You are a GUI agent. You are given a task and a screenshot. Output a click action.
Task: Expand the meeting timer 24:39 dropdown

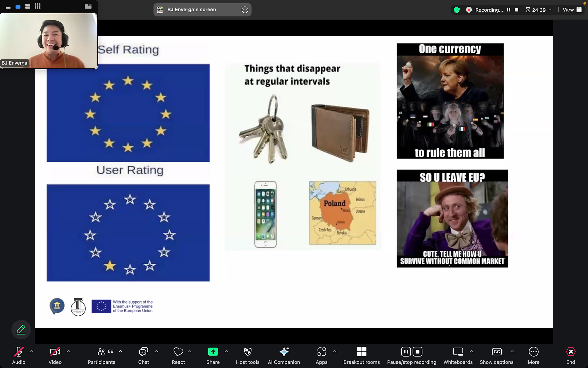539,10
